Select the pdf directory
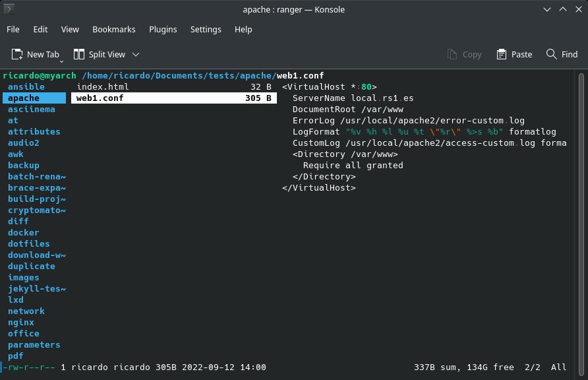588x380 pixels. [16, 356]
